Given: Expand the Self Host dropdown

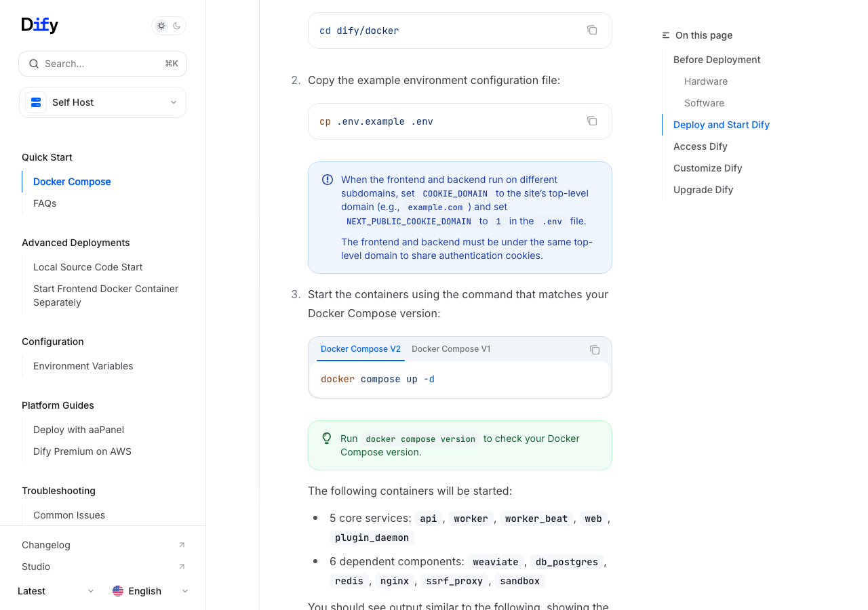Looking at the screenshot, I should click(x=173, y=102).
